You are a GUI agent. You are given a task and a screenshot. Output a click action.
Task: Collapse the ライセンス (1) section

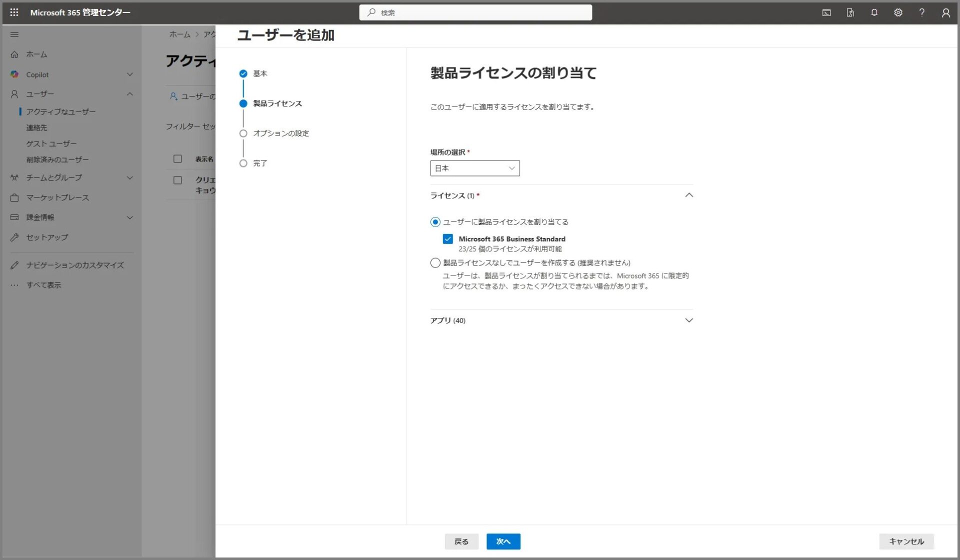point(688,195)
